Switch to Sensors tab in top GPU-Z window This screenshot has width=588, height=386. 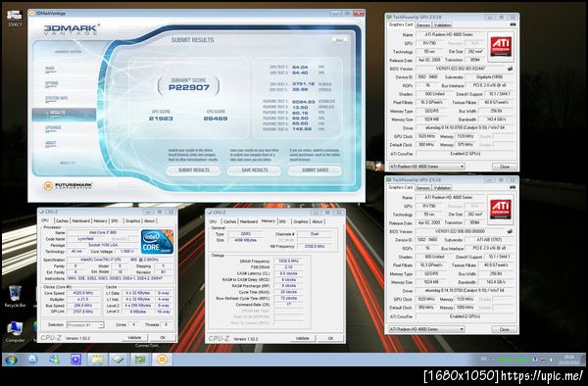[x=423, y=25]
